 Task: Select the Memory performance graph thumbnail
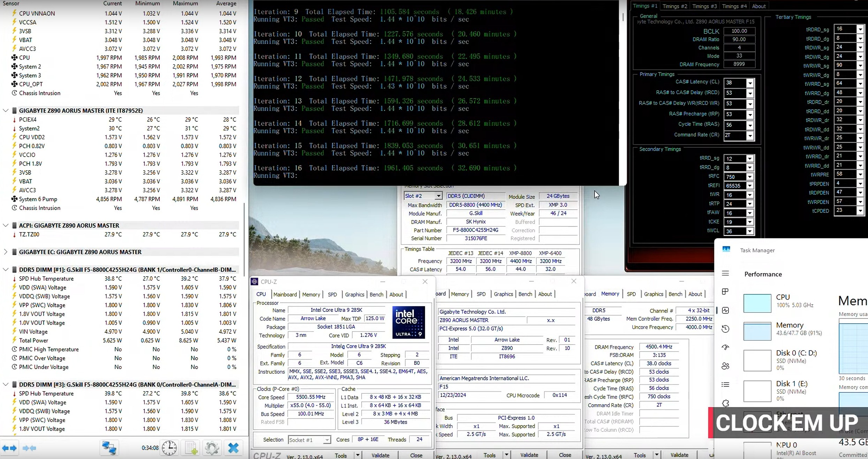(757, 331)
